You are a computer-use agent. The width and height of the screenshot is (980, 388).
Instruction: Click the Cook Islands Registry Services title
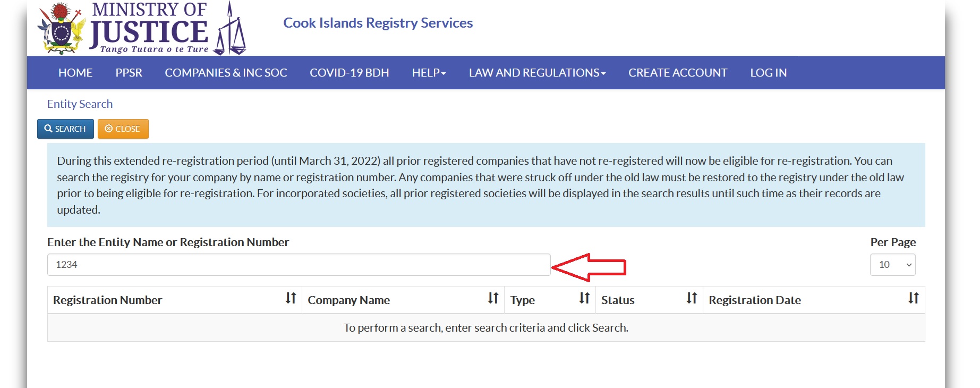pos(378,23)
